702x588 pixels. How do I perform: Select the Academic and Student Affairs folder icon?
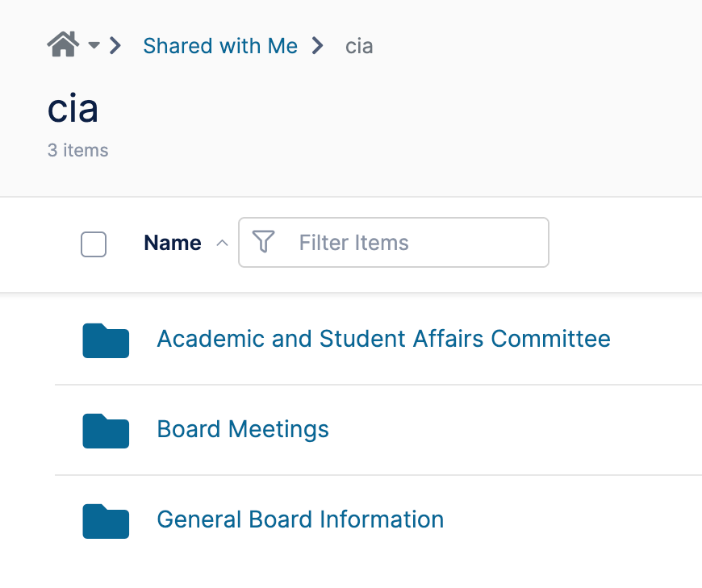(106, 340)
